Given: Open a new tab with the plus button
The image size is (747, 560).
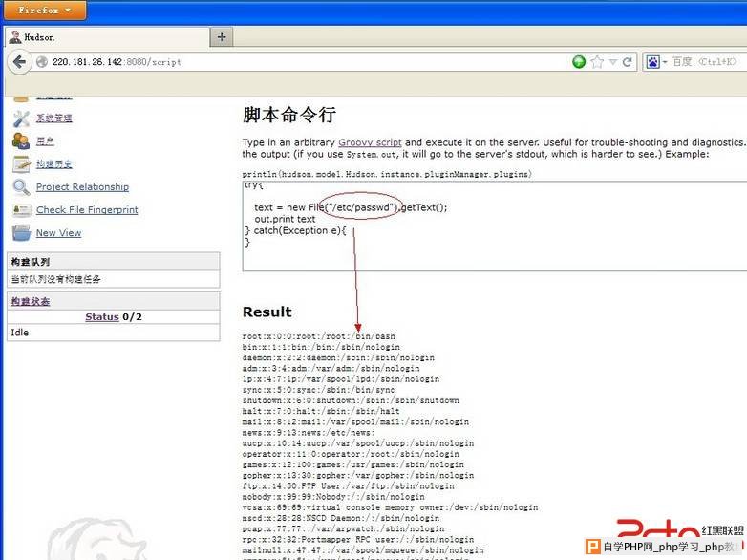Looking at the screenshot, I should pos(222,37).
